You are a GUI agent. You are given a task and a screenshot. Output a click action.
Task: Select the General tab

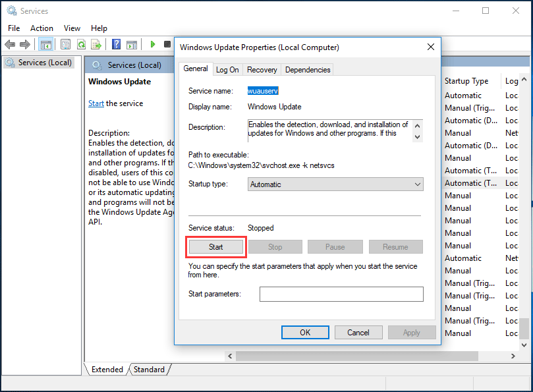coord(196,69)
